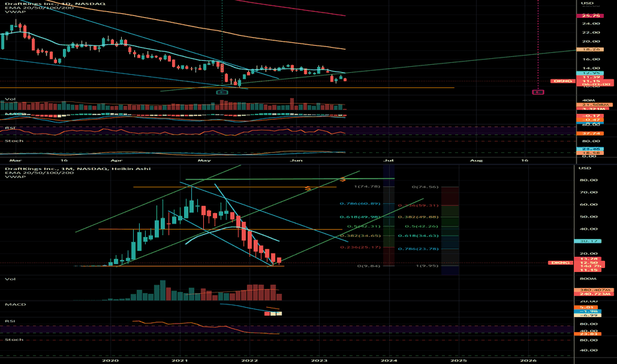Image resolution: width=617 pixels, height=364 pixels.
Task: Click the 37.74 RSI value label
Action: tap(590, 134)
